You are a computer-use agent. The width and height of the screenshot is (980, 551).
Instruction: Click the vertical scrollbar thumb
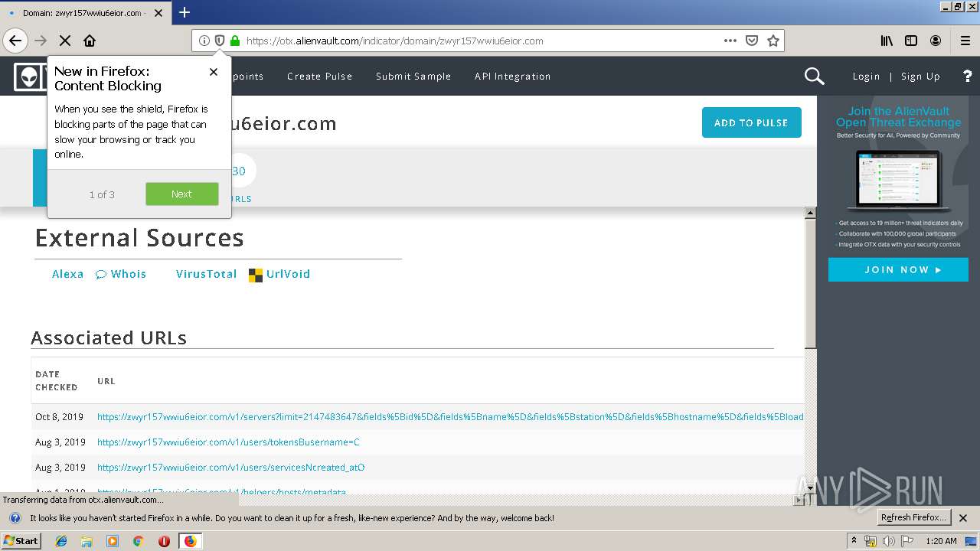810,283
